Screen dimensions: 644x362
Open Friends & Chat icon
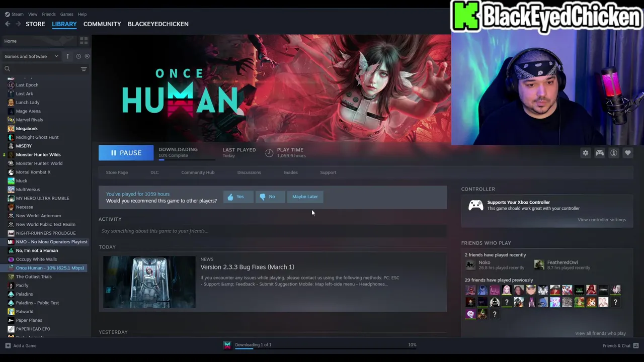coord(636,345)
